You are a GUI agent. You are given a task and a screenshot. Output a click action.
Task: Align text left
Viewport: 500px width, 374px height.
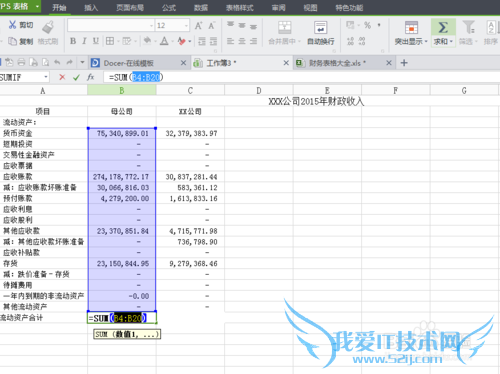tap(231, 41)
